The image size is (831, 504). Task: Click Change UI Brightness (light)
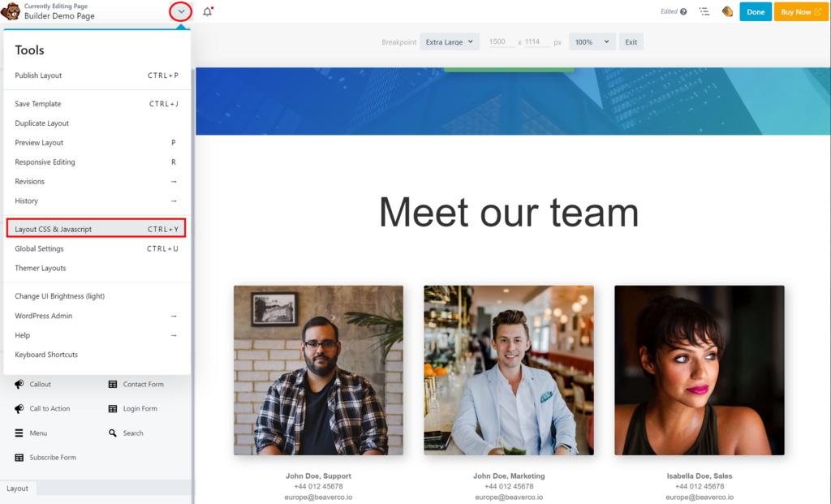click(x=97, y=296)
